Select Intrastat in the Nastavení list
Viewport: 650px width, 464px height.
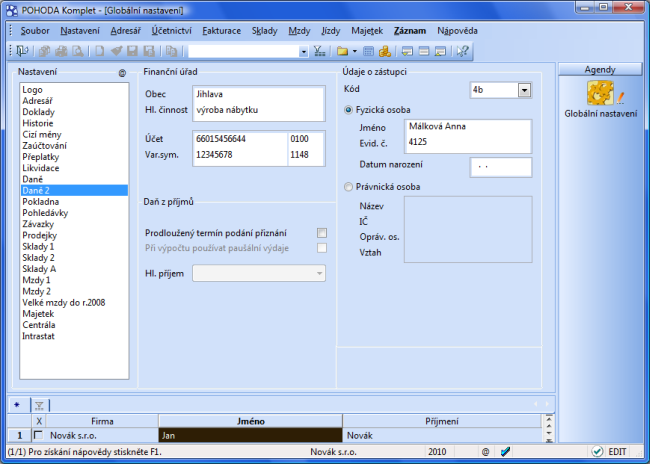click(74, 336)
